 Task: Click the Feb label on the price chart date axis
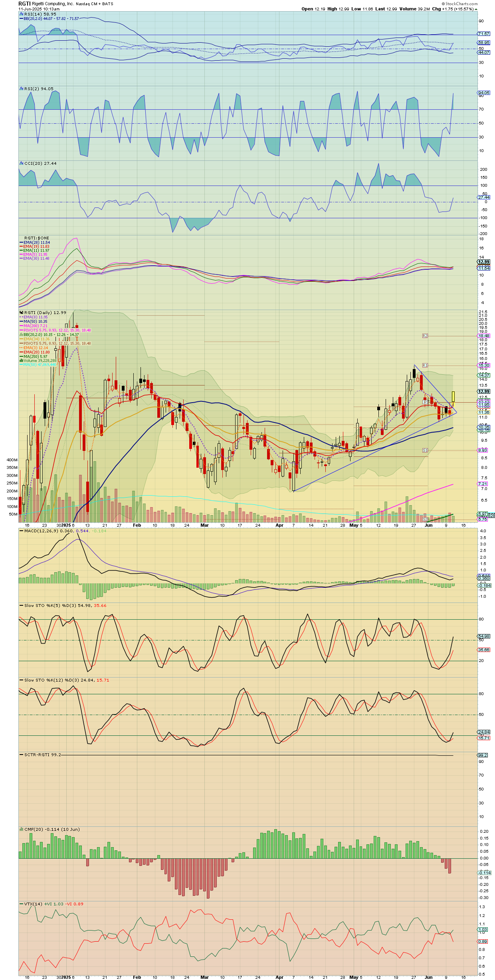pyautogui.click(x=137, y=525)
